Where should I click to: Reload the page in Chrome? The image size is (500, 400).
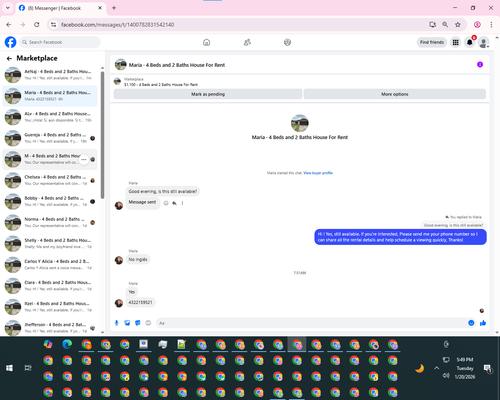coord(37,25)
